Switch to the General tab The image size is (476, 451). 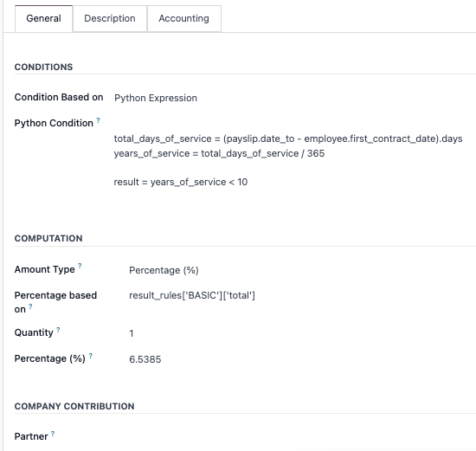coord(44,18)
